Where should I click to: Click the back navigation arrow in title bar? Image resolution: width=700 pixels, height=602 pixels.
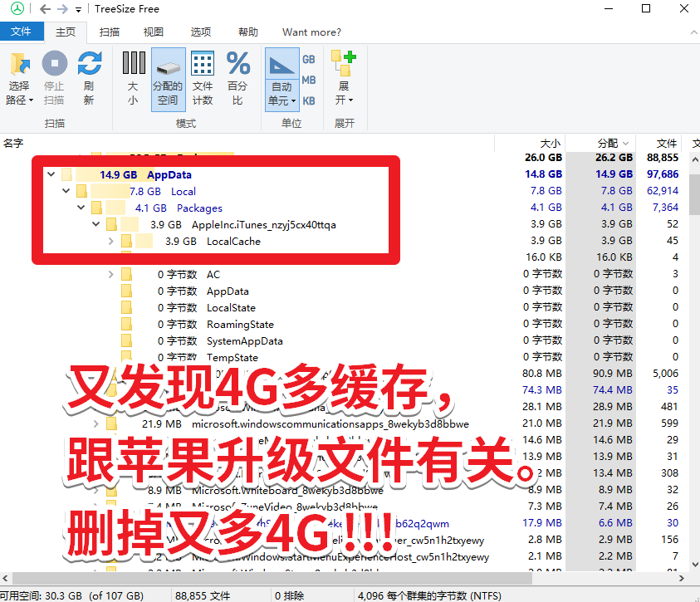45,9
